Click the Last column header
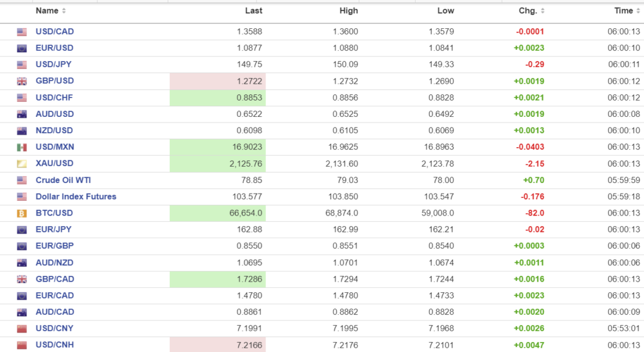 253,11
